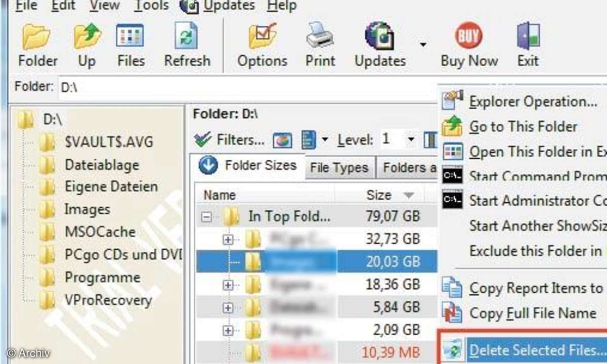Screen dimensions: 607x364
Task: Sort by the Name column header
Action: point(220,195)
